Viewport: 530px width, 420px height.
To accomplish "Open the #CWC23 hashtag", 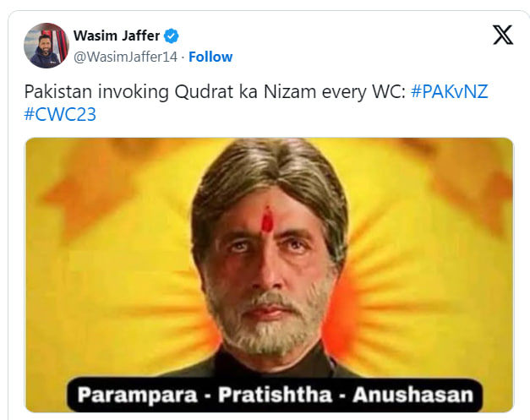I will [x=60, y=114].
